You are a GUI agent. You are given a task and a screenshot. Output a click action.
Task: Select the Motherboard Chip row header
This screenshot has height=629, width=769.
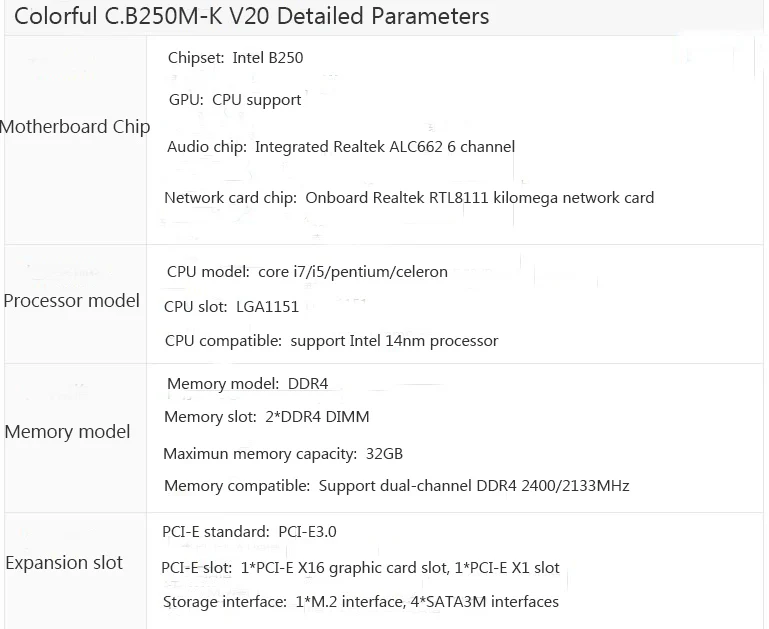[x=75, y=127]
